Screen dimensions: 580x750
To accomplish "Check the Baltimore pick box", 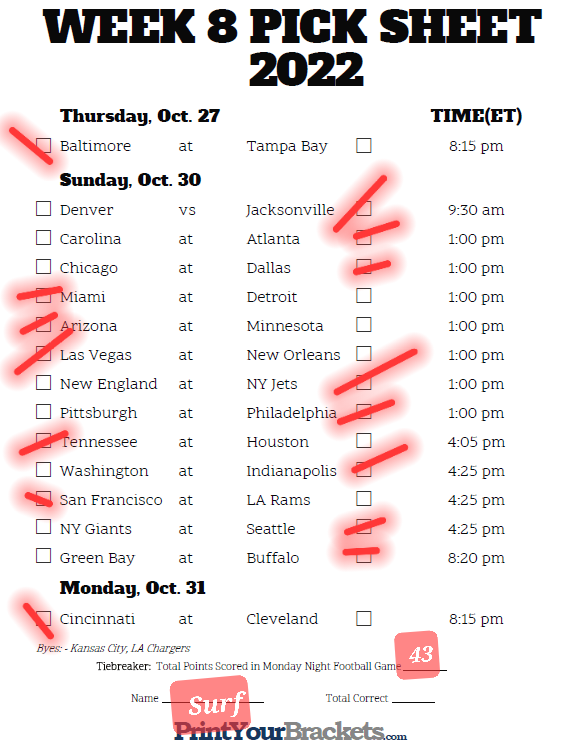I will click(44, 145).
